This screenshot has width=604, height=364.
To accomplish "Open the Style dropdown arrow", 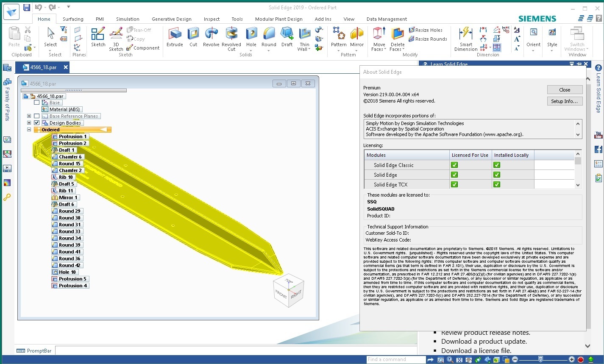I will click(552, 50).
